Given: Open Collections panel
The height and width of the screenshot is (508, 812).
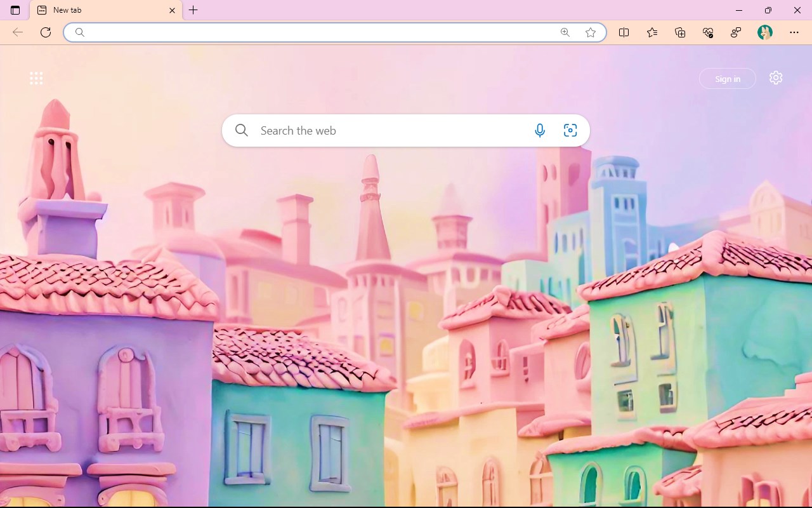Looking at the screenshot, I should pyautogui.click(x=680, y=32).
